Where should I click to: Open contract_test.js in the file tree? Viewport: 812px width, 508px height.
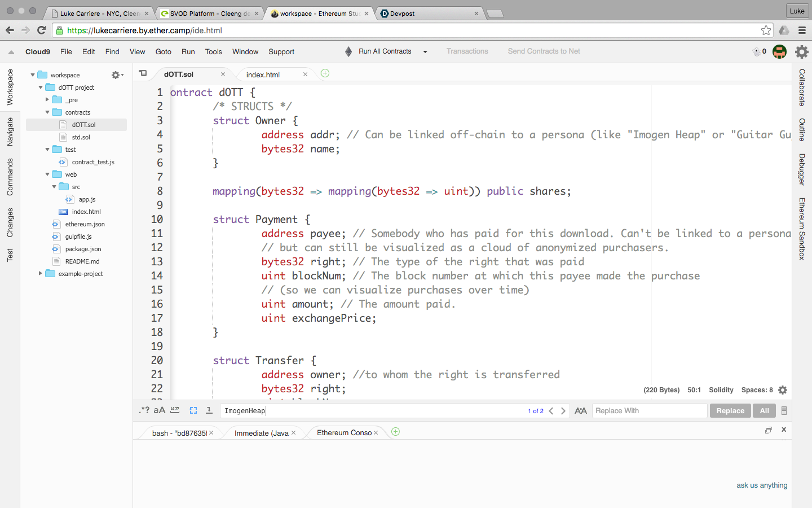93,162
